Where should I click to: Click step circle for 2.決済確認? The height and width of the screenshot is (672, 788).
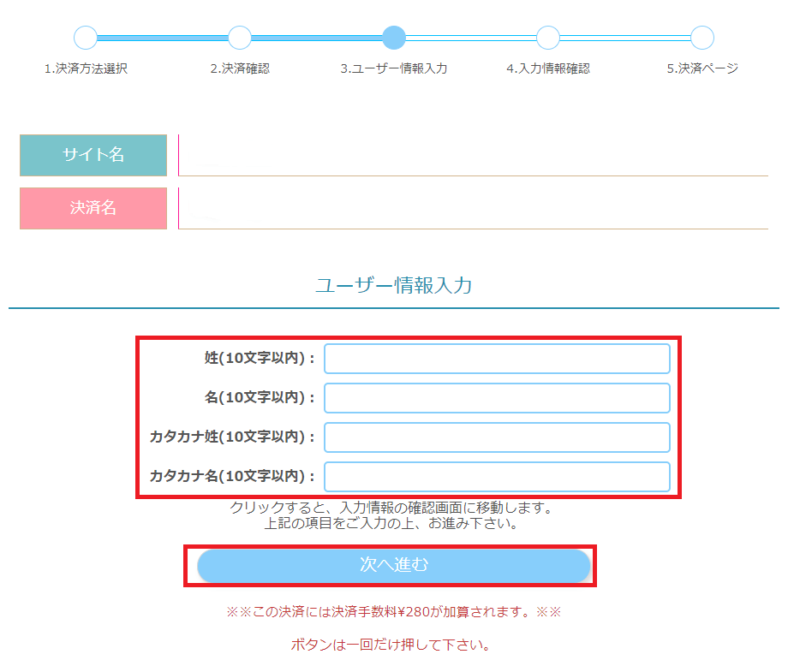point(240,38)
